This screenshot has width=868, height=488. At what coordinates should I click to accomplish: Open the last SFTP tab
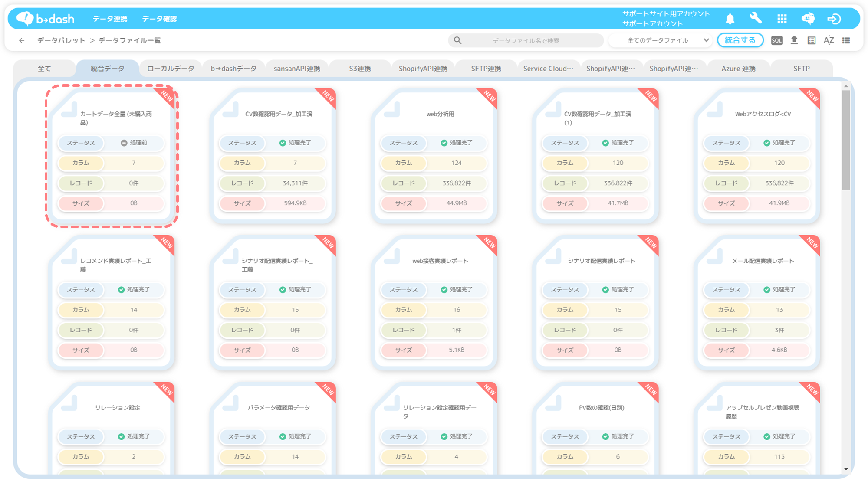point(802,69)
